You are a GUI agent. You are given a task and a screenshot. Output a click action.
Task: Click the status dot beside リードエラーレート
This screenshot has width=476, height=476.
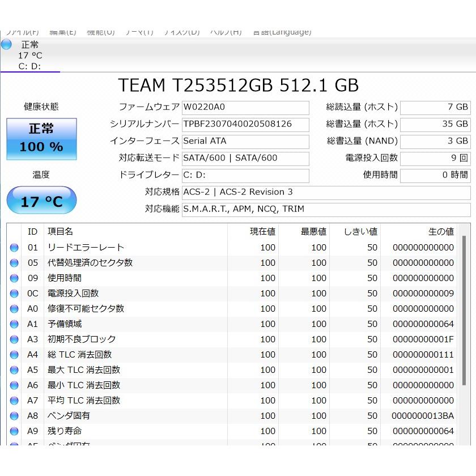click(14, 247)
